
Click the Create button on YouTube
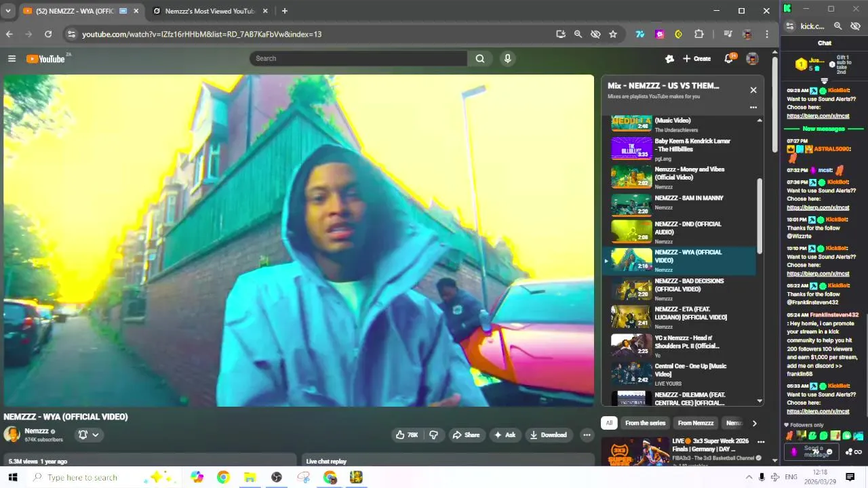coord(696,58)
